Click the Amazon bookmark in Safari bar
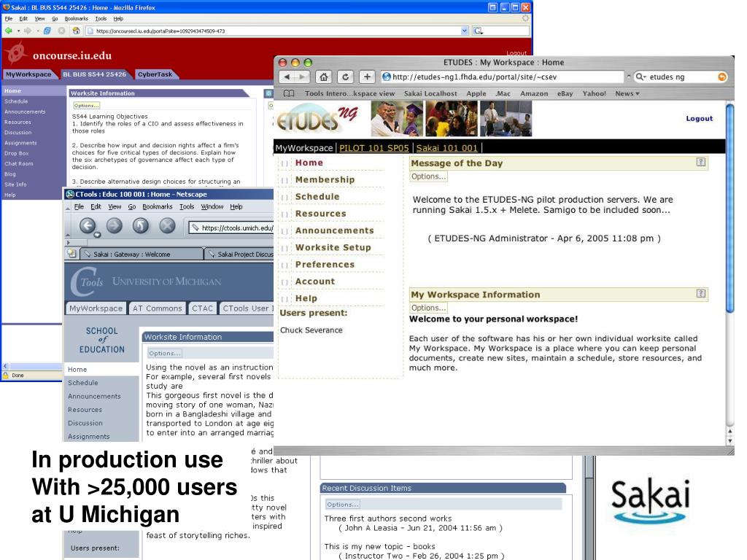Image resolution: width=747 pixels, height=560 pixels. point(534,94)
